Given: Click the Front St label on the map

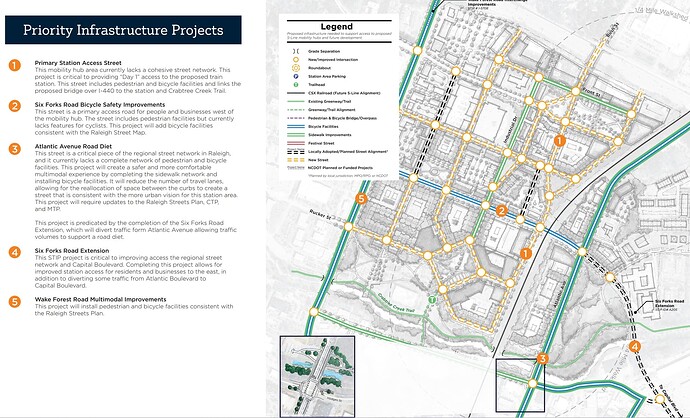Looking at the screenshot, I should 591,93.
